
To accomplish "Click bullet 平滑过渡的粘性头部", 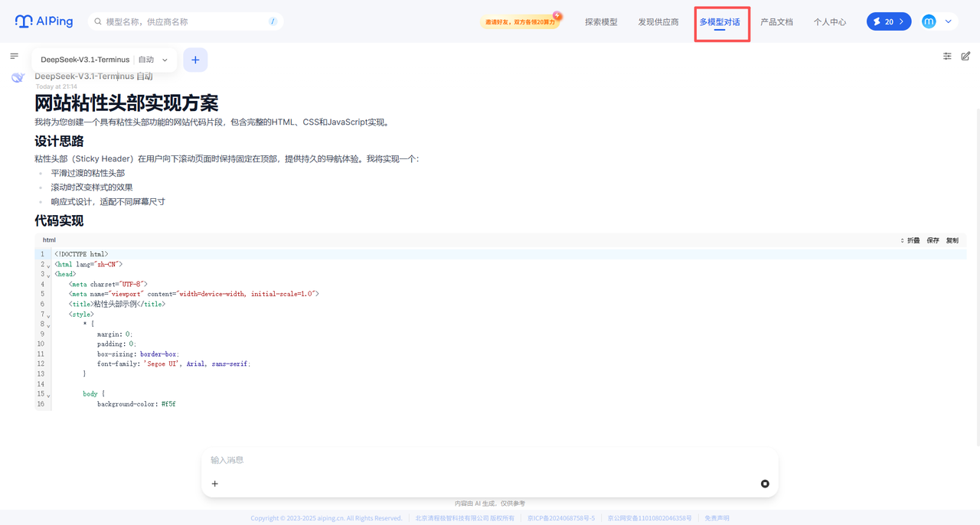I will [x=88, y=173].
